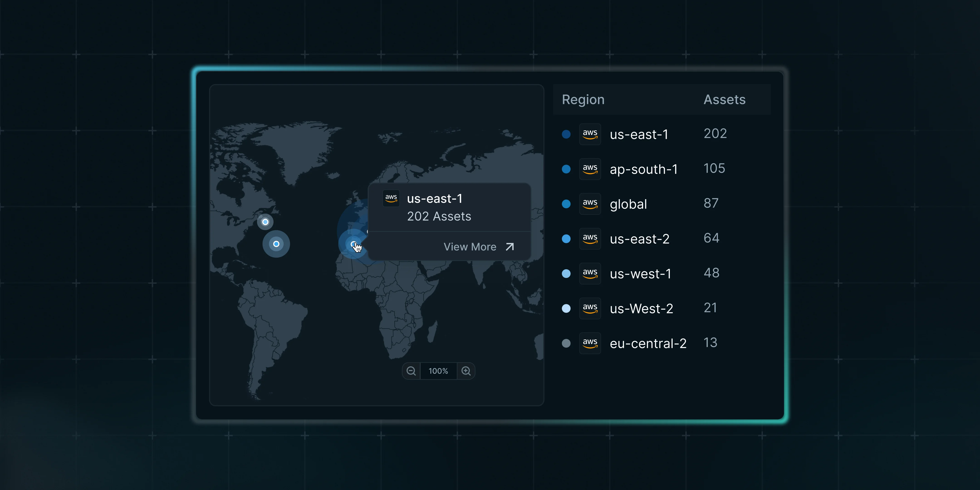Click the 64 assets count

click(711, 238)
